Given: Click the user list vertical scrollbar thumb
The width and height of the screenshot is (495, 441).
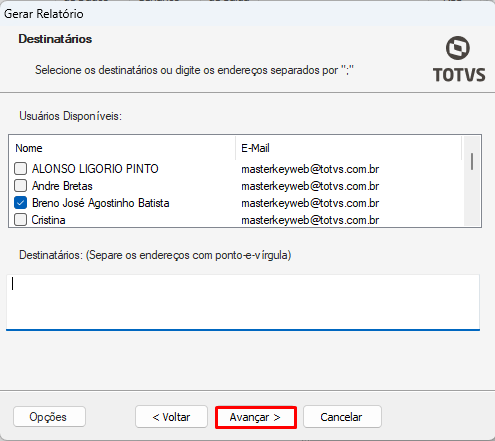Looking at the screenshot, I should pos(472,161).
